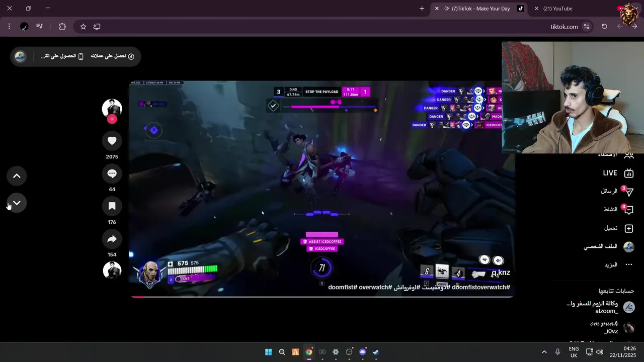This screenshot has width=644, height=362.
Task: Click the LIVE TV icon
Action: pos(628,173)
